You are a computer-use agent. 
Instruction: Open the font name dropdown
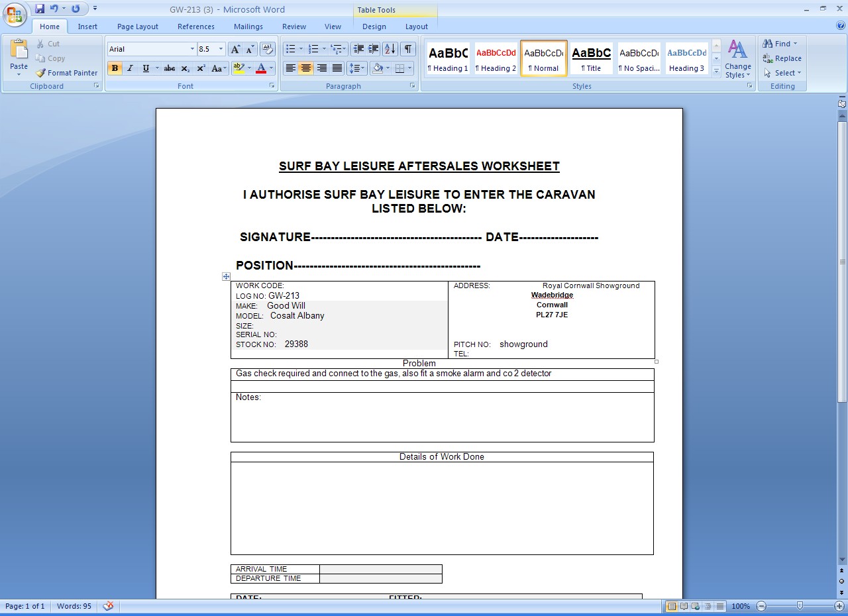pyautogui.click(x=192, y=49)
